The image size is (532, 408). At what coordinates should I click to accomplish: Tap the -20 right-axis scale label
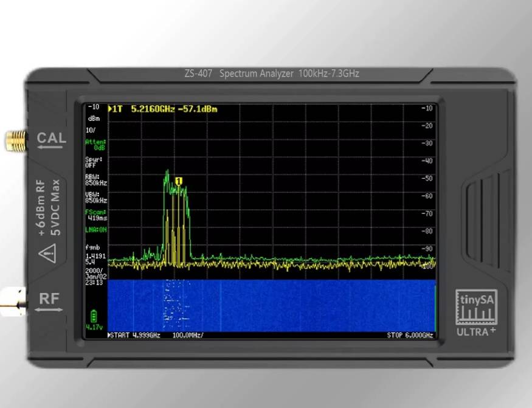pyautogui.click(x=427, y=126)
